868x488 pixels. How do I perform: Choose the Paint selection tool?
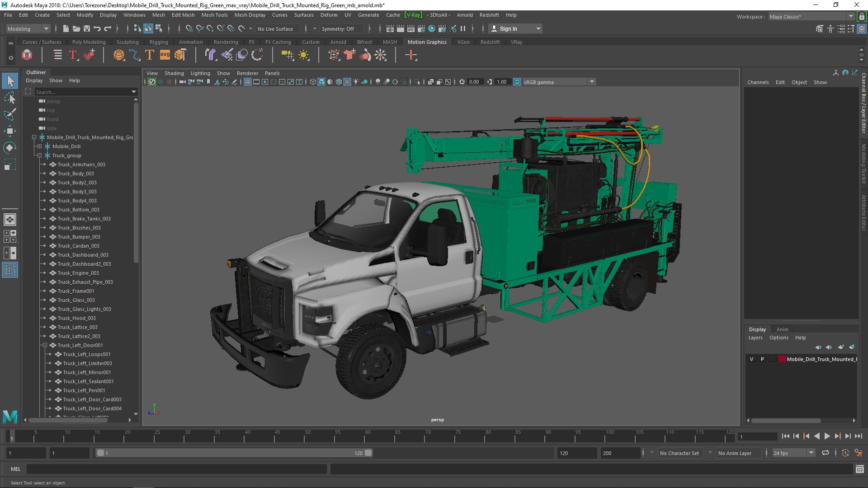pyautogui.click(x=10, y=114)
